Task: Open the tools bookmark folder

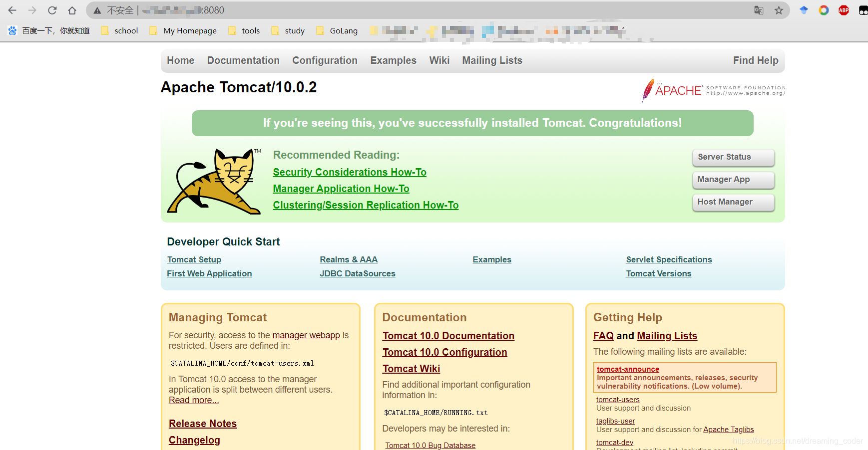Action: click(x=244, y=30)
